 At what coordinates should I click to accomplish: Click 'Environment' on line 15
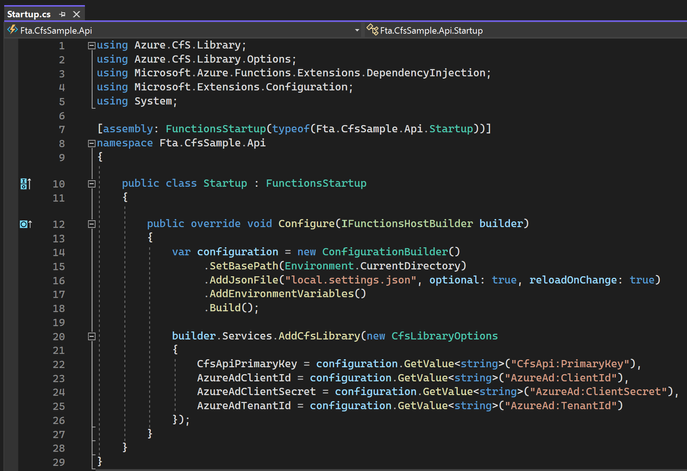(319, 266)
